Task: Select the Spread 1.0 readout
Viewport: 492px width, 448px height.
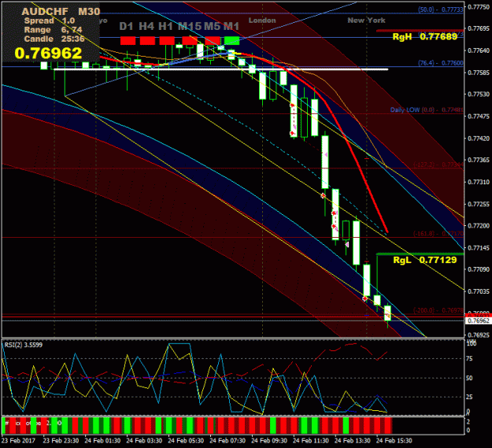Action: (50, 20)
